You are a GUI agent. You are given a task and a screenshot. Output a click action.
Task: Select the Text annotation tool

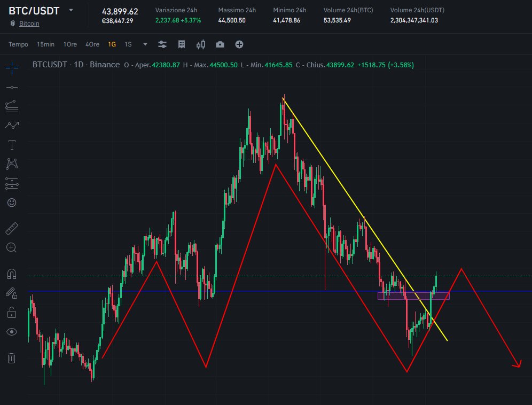(12, 145)
